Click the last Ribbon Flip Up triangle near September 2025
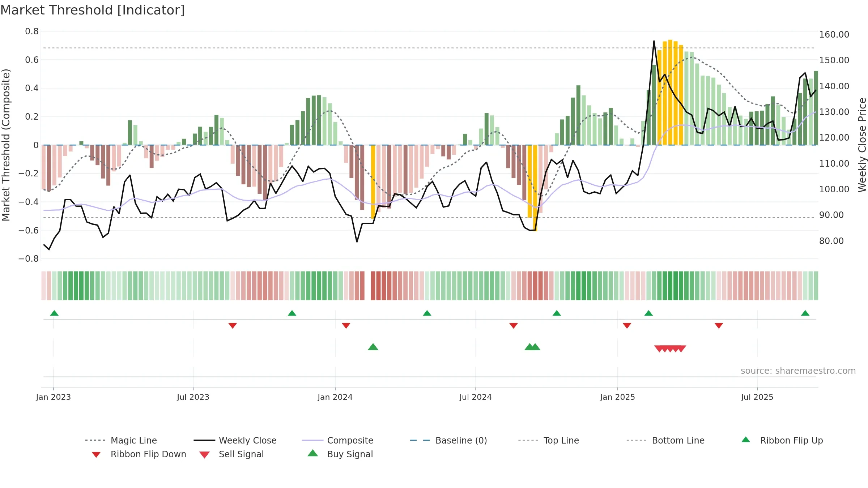Image resolution: width=868 pixels, height=488 pixels. click(805, 313)
